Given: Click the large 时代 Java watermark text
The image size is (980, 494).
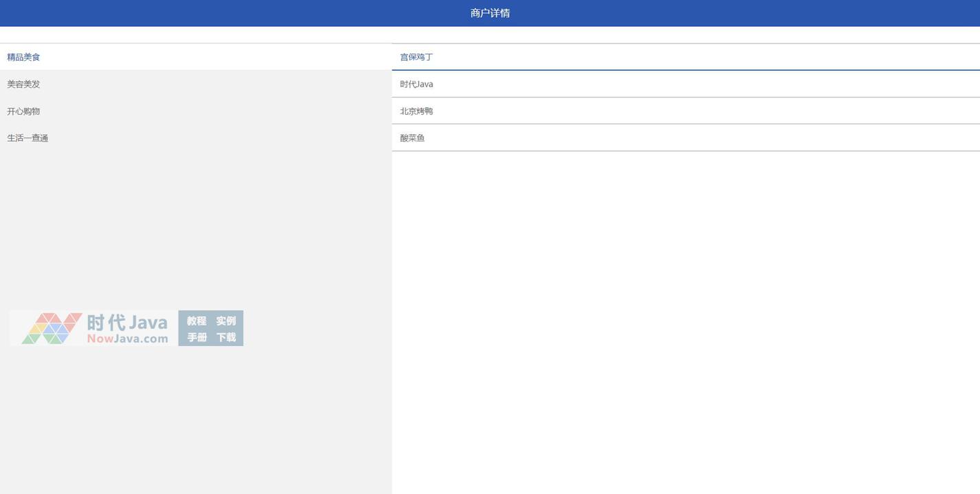Looking at the screenshot, I should [127, 322].
